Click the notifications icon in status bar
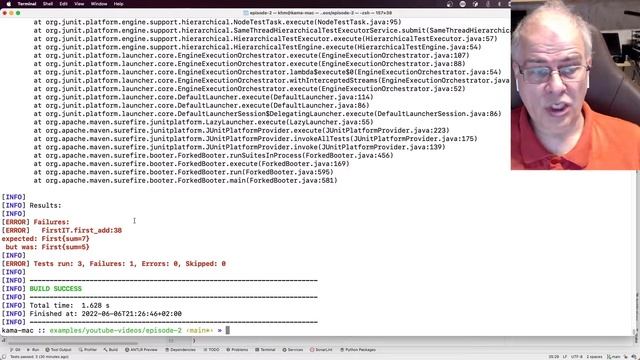This screenshot has height=360, width=640. [634, 357]
